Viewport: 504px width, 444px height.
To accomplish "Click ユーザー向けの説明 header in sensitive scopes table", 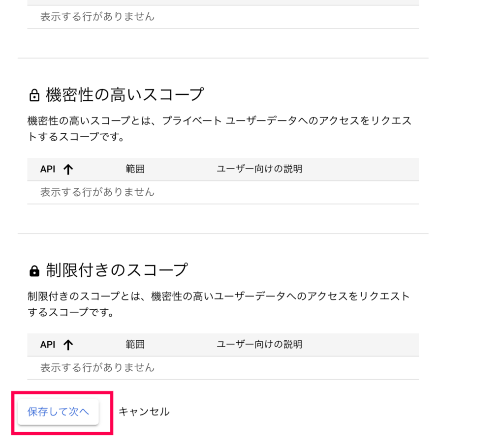I will click(x=259, y=169).
